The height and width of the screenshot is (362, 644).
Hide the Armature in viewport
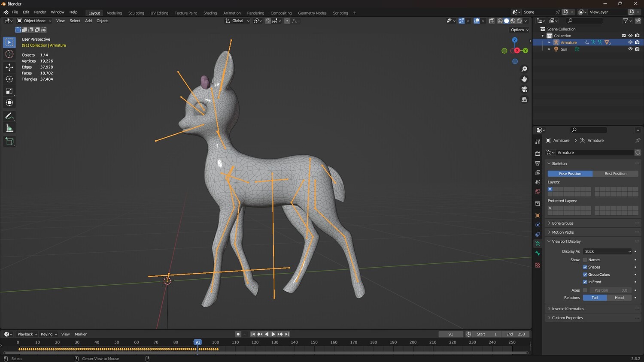coord(630,42)
